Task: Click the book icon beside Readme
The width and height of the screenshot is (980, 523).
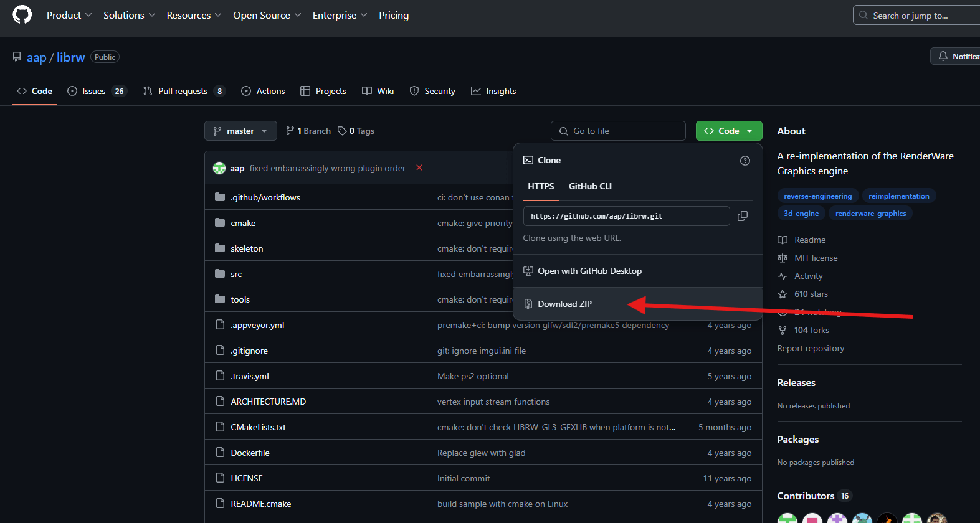Action: pos(783,240)
